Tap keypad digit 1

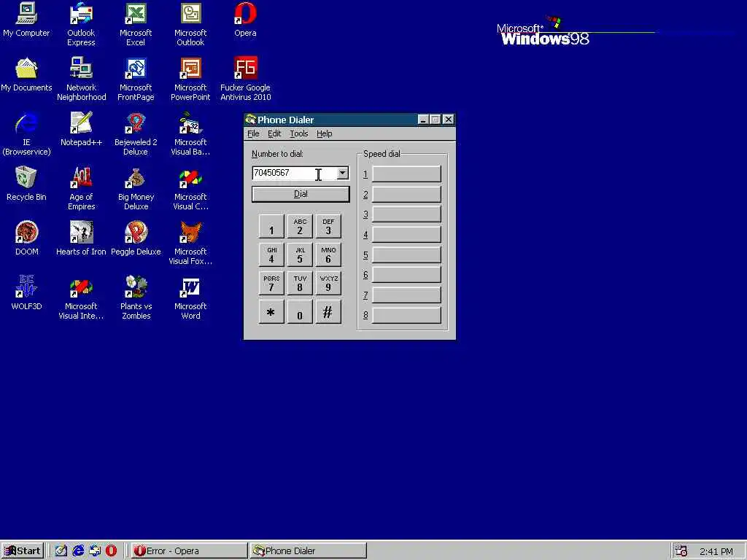[271, 226]
